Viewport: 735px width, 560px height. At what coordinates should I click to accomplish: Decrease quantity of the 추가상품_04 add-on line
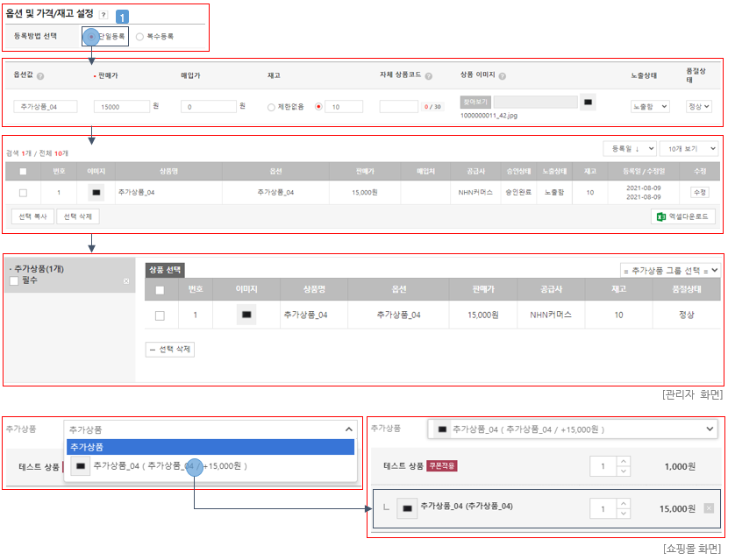pos(623,514)
